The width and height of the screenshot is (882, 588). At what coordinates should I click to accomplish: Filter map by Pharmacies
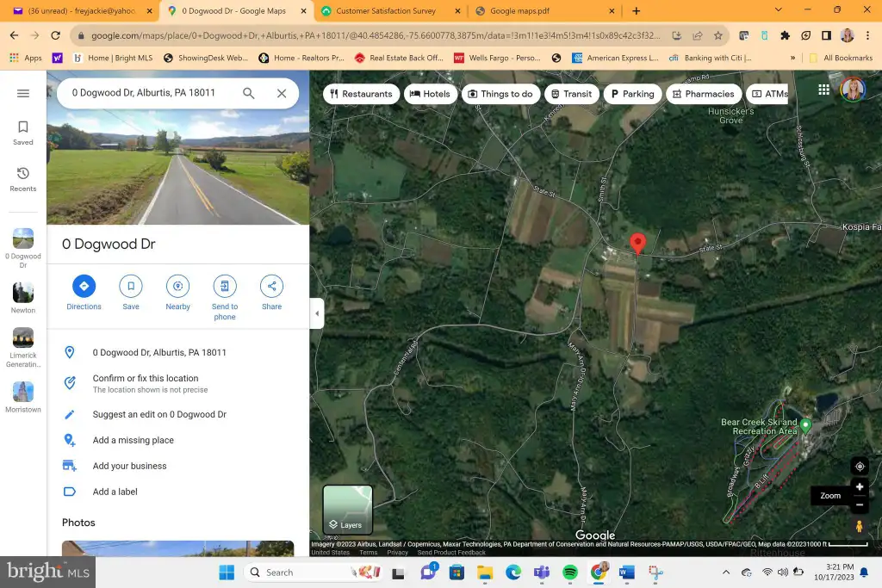(703, 94)
